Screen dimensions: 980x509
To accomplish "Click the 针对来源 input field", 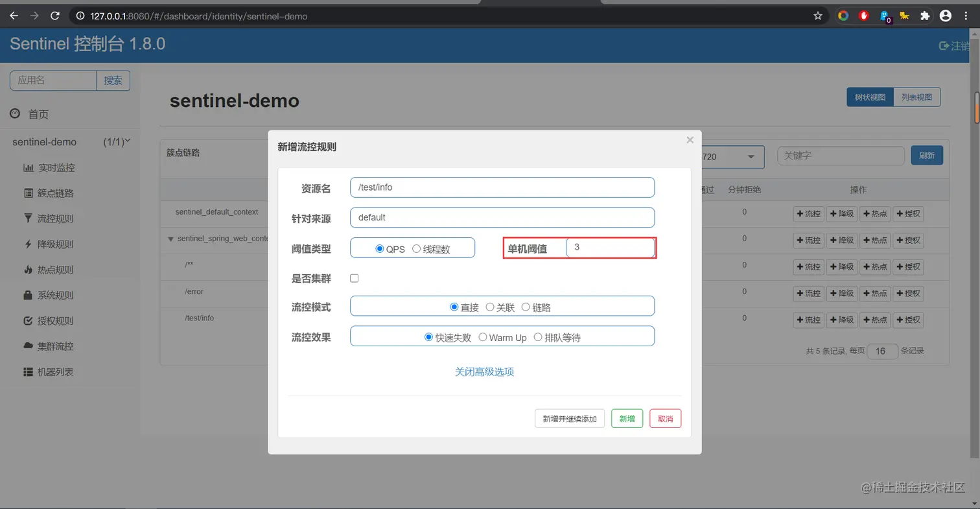I will pyautogui.click(x=502, y=217).
